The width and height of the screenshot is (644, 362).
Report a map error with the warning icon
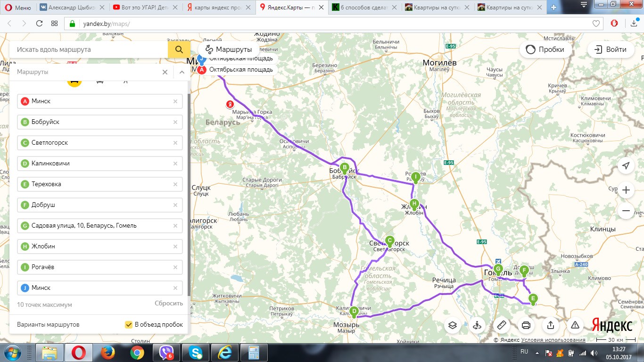tap(575, 325)
